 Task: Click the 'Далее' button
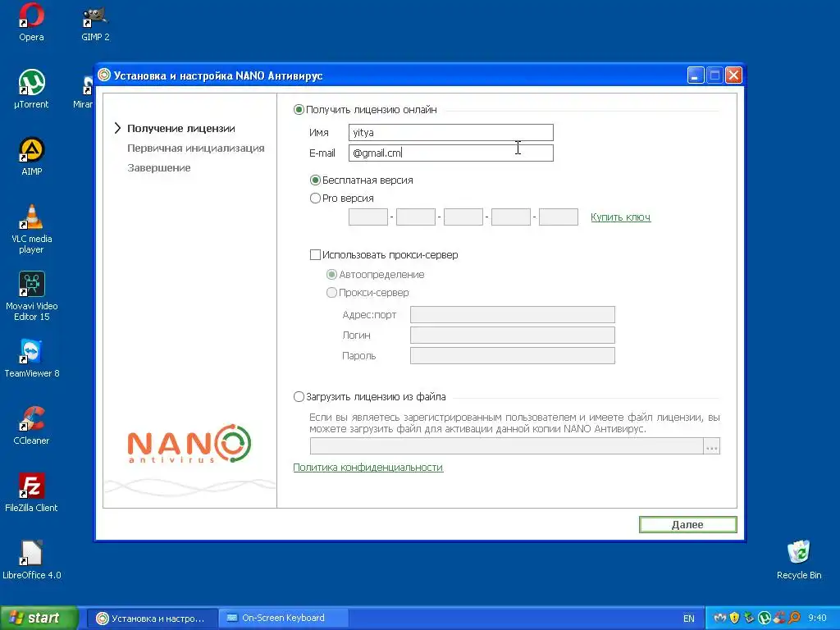pos(688,524)
